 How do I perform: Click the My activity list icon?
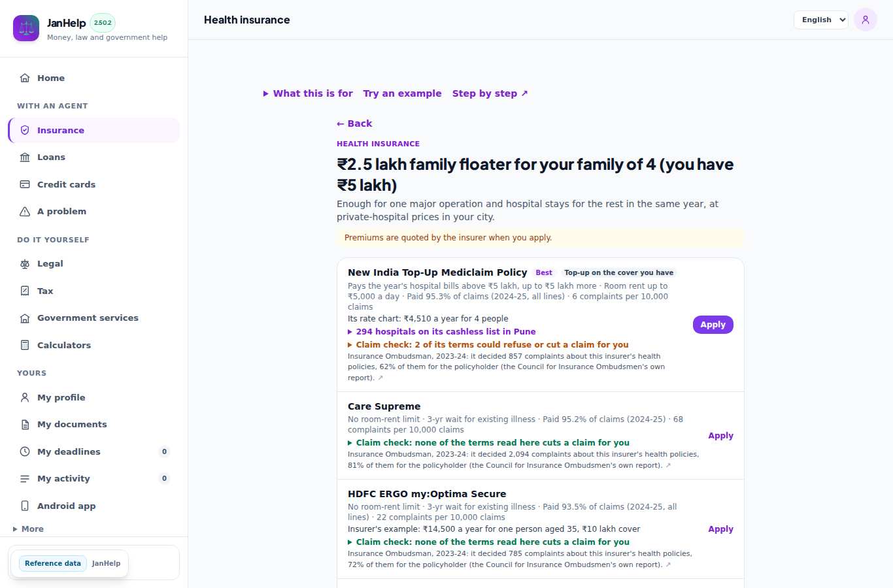25,478
